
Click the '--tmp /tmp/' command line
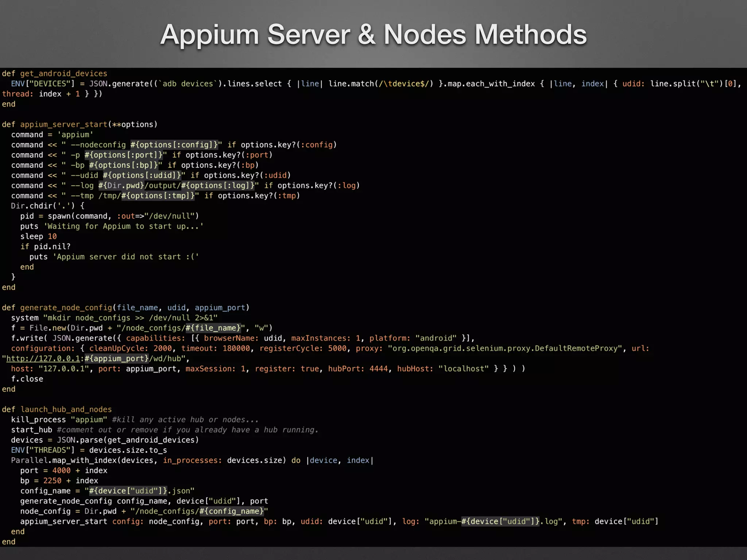[155, 196]
